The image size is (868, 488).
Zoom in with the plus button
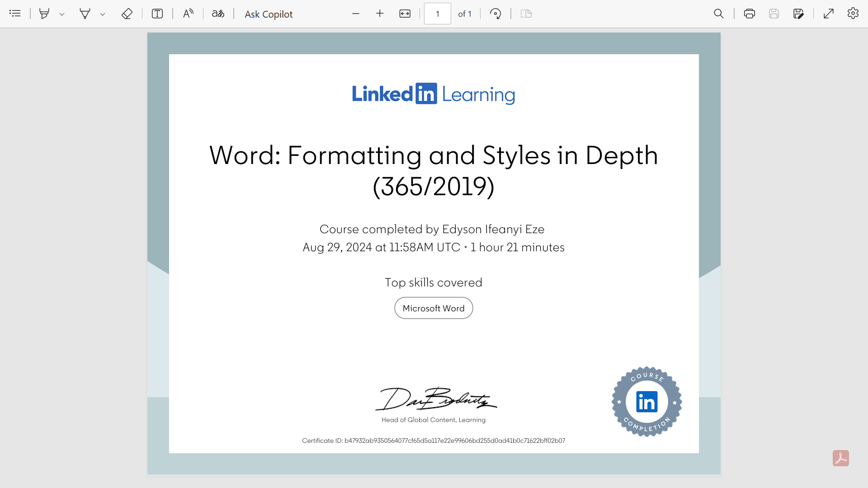tap(380, 14)
